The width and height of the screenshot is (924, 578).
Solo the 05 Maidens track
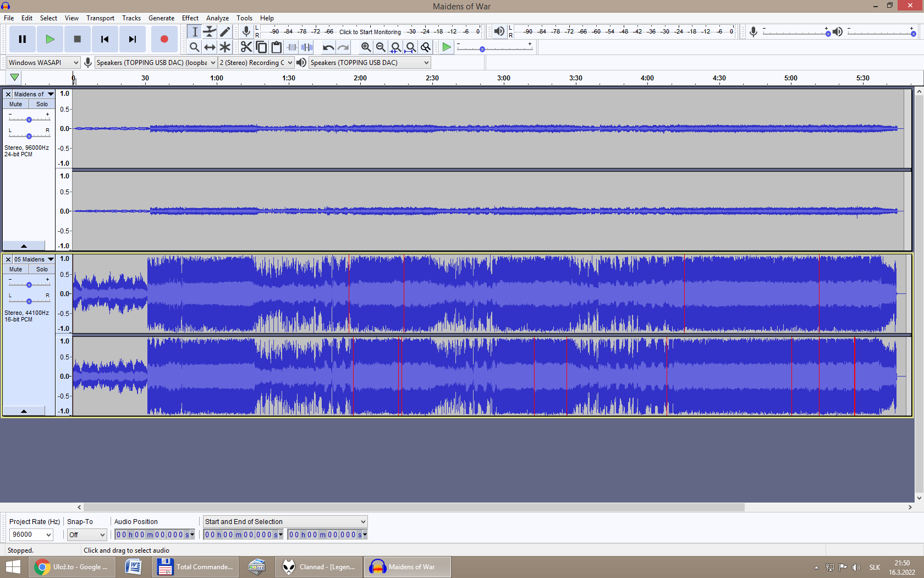(42, 269)
